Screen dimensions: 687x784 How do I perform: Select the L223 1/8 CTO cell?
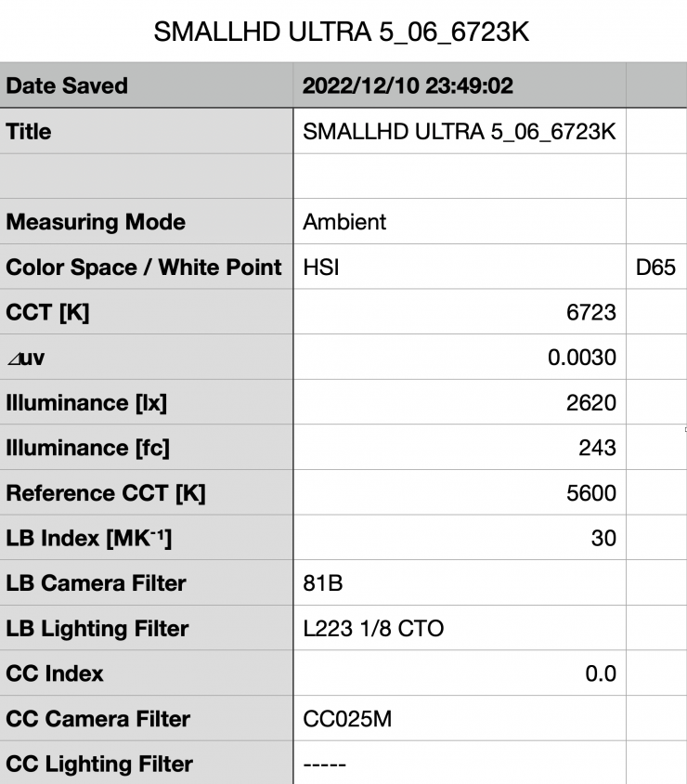[x=373, y=629]
